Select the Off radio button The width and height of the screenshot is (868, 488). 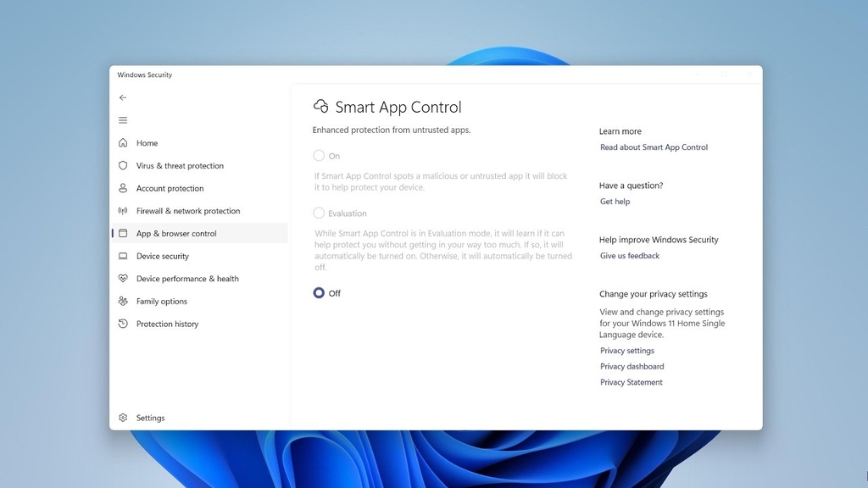[x=319, y=292]
